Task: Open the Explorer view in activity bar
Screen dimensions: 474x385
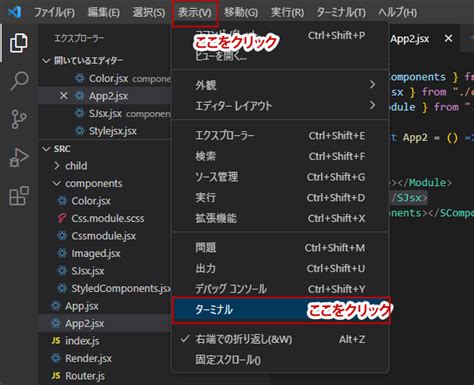Action: (x=18, y=43)
